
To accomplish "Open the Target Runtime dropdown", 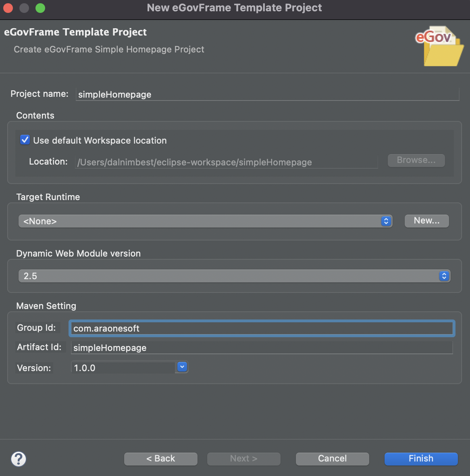I will click(206, 221).
